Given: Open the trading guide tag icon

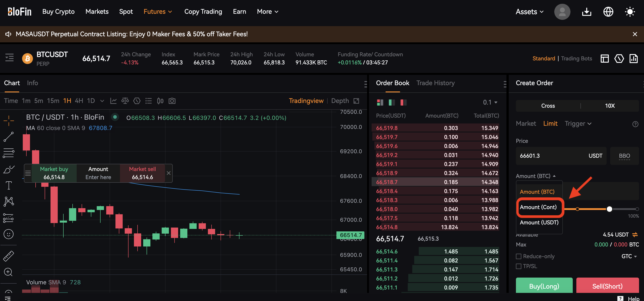Looking at the screenshot, I should click(619, 58).
